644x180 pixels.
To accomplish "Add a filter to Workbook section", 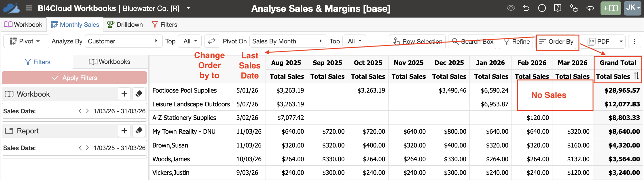I will tap(124, 94).
